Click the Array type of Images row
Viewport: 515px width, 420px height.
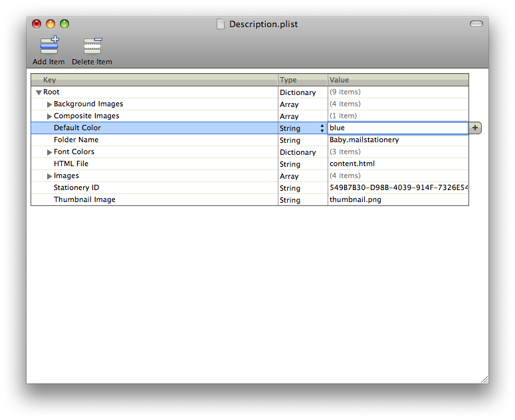289,176
